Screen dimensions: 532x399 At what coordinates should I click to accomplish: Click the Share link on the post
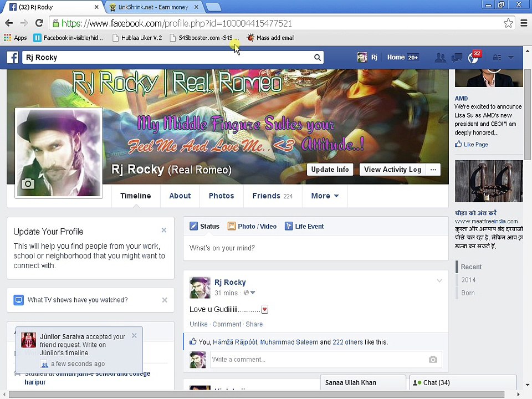pyautogui.click(x=254, y=324)
